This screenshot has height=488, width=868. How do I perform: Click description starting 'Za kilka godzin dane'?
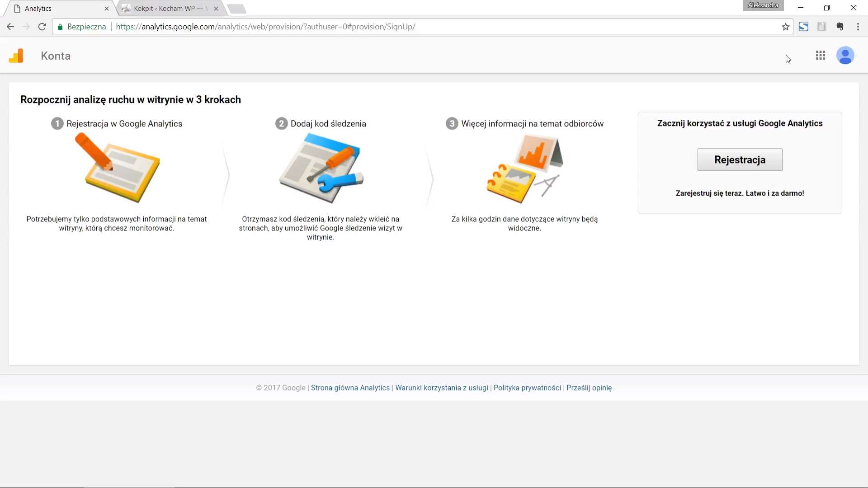pos(524,224)
